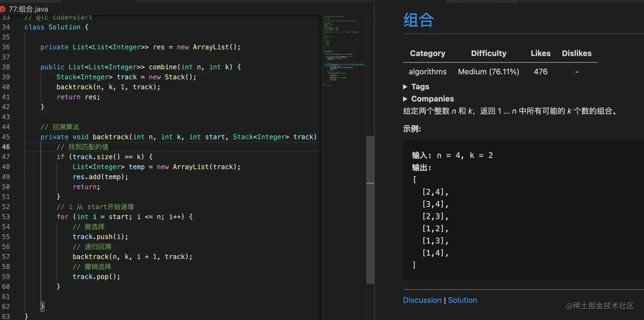The height and width of the screenshot is (320, 644).
Task: Click the // 回溯算法 comment
Action: point(60,127)
